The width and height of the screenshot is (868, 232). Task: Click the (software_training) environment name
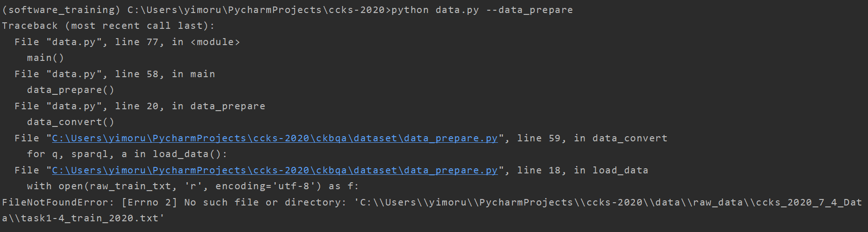coord(61,10)
